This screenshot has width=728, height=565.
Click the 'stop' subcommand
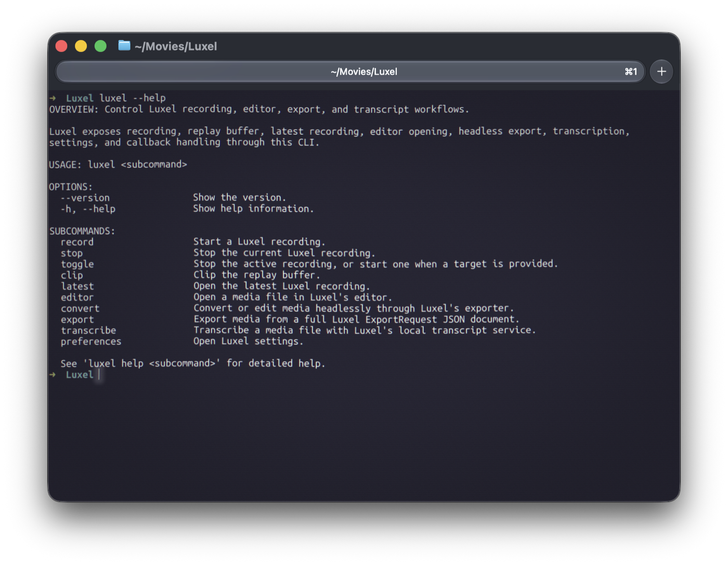(72, 253)
